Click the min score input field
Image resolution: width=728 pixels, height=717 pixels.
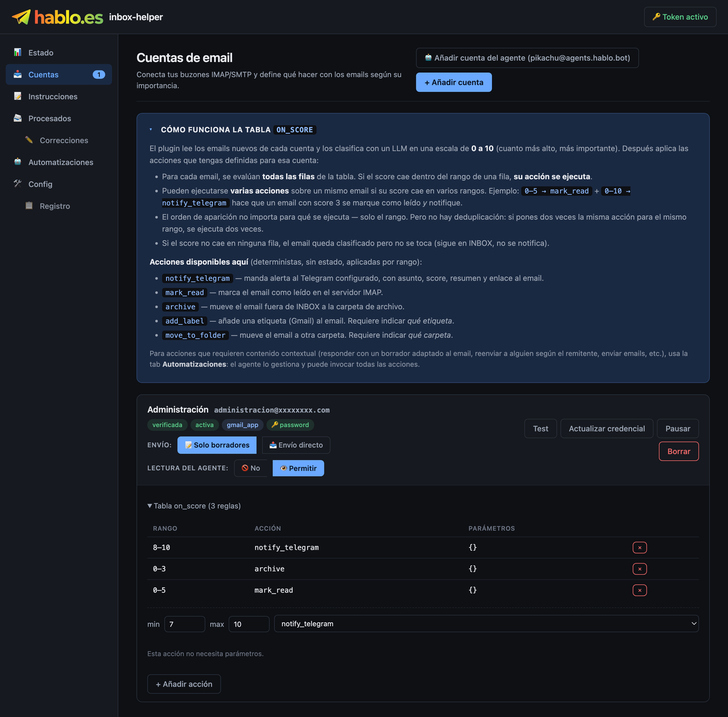pos(185,624)
